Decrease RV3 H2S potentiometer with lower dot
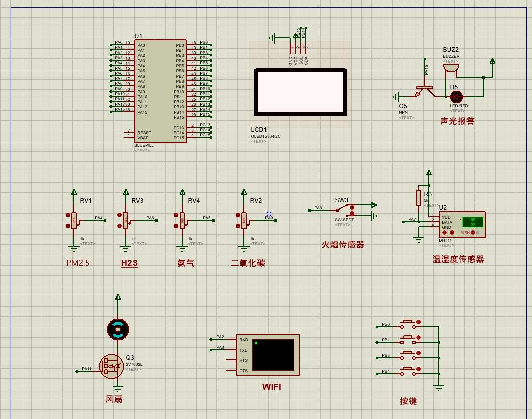Viewport: 532px width, 419px height. click(119, 226)
